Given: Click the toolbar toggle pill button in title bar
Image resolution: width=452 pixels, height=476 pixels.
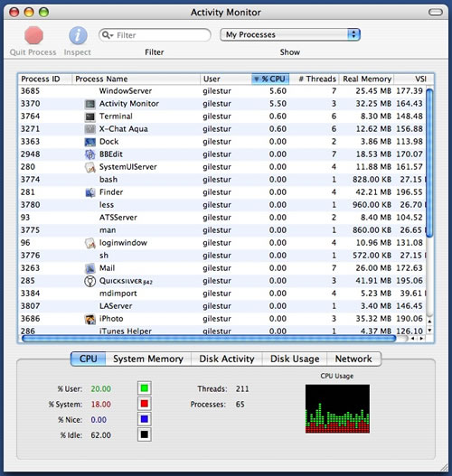Looking at the screenshot, I should (436, 12).
